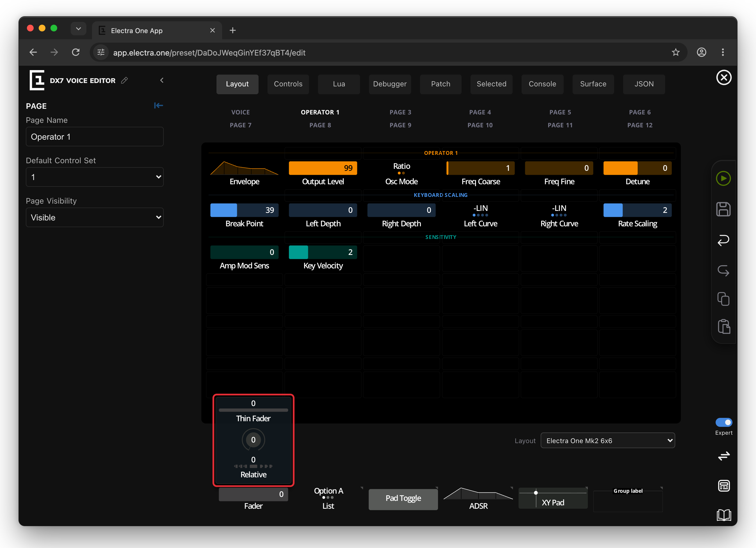Screen dimensions: 756x548
Task: Select the Output Level fader control
Action: pos(323,174)
